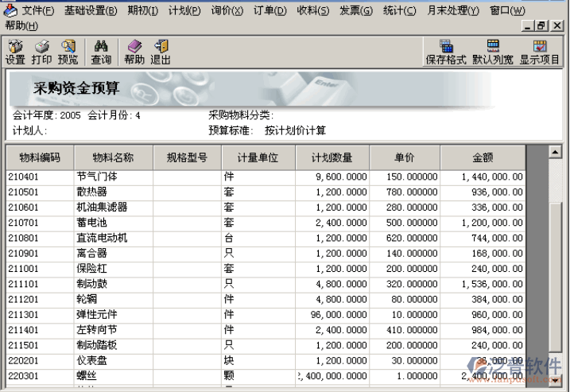
Task: Click the 计划数量 column header
Action: [332, 157]
